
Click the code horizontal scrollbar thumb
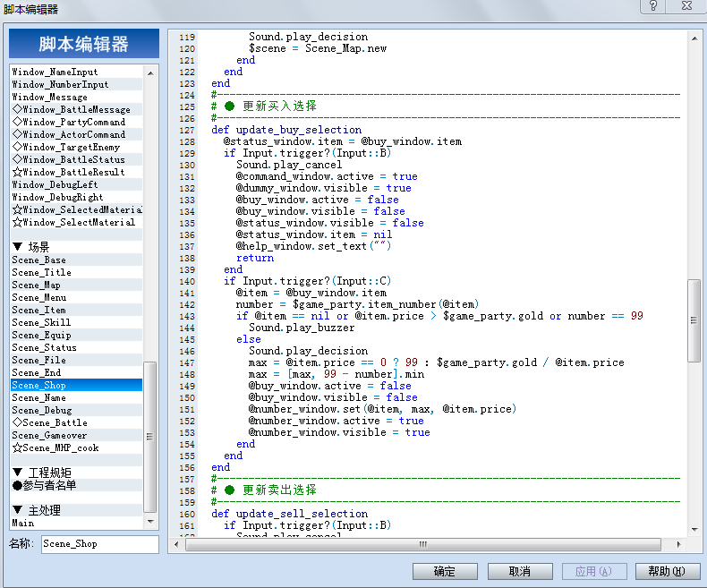[423, 544]
